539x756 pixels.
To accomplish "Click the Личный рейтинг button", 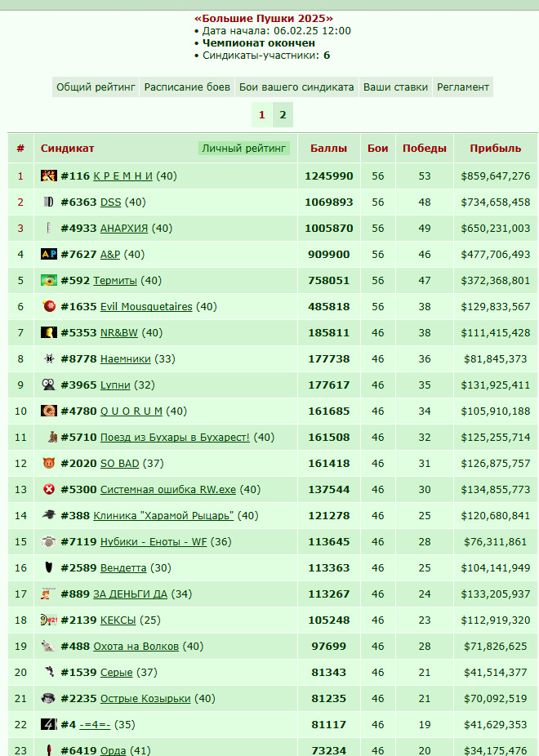I will [244, 148].
